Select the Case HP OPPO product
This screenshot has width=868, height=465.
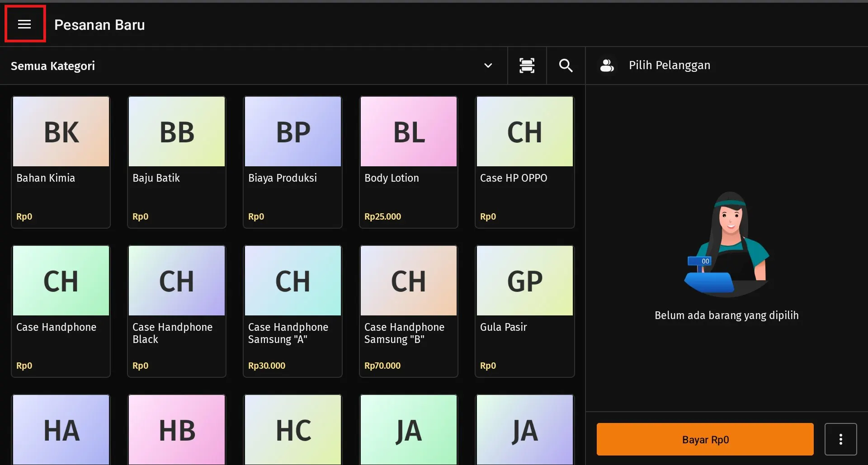pyautogui.click(x=524, y=162)
